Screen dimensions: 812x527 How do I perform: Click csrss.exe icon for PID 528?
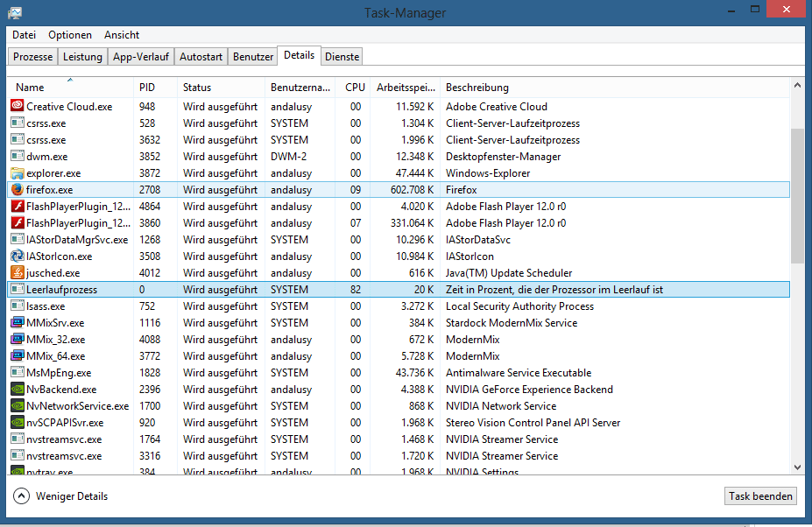pyautogui.click(x=18, y=123)
